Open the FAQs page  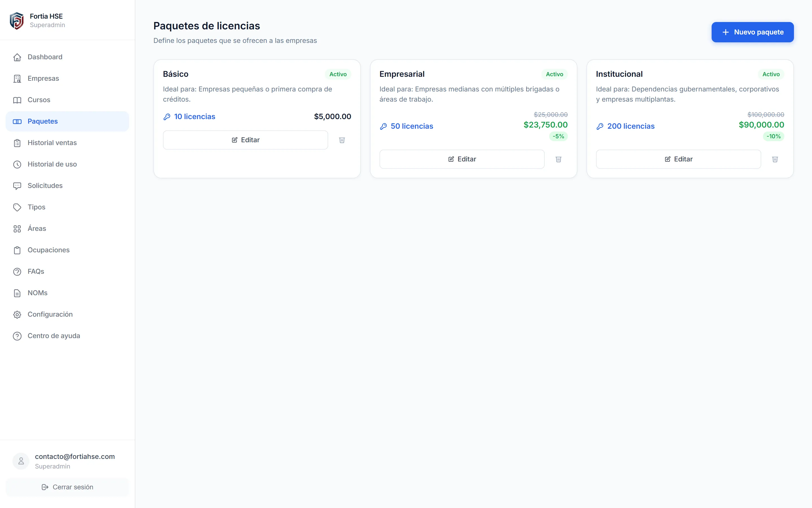[x=67, y=271]
